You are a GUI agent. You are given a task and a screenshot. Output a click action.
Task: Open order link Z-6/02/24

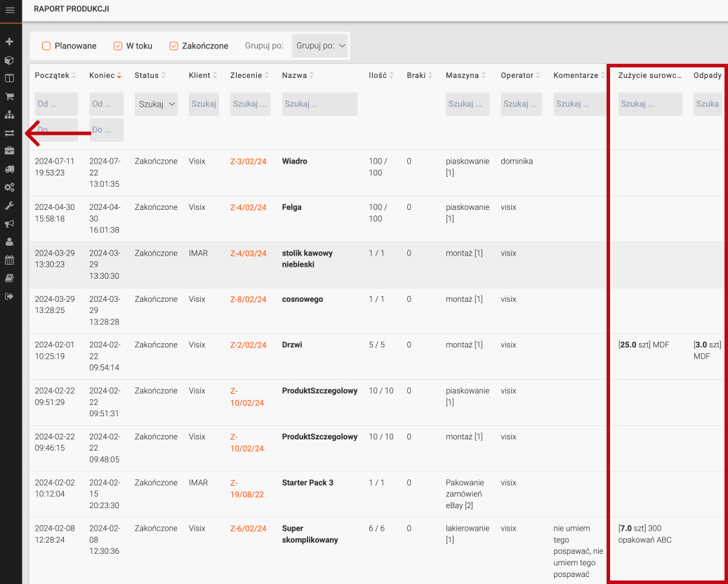coord(248,529)
